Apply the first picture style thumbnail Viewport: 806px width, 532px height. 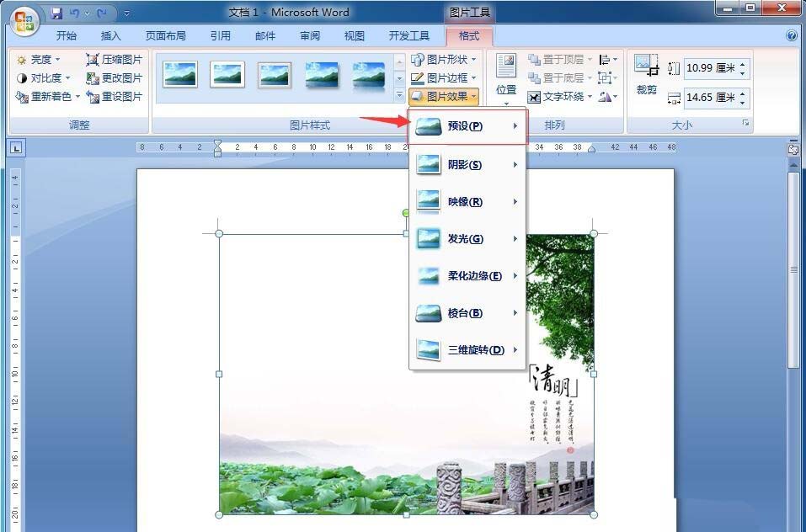point(180,74)
